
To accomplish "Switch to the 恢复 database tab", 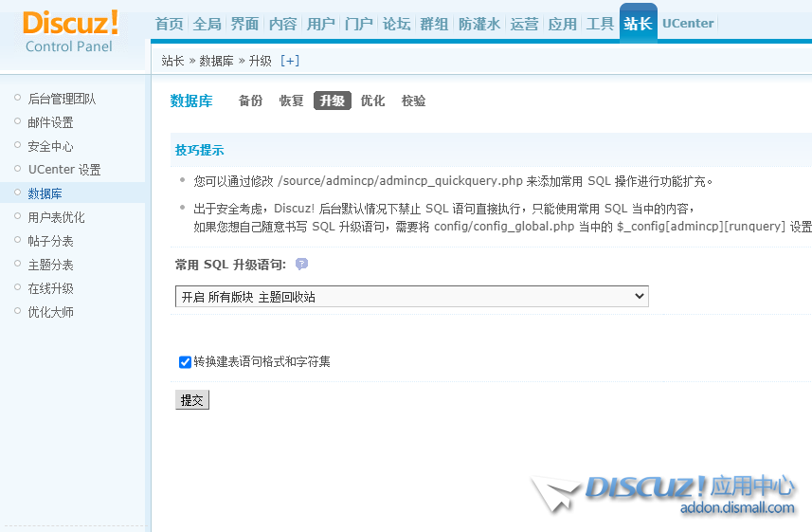I will tap(292, 101).
